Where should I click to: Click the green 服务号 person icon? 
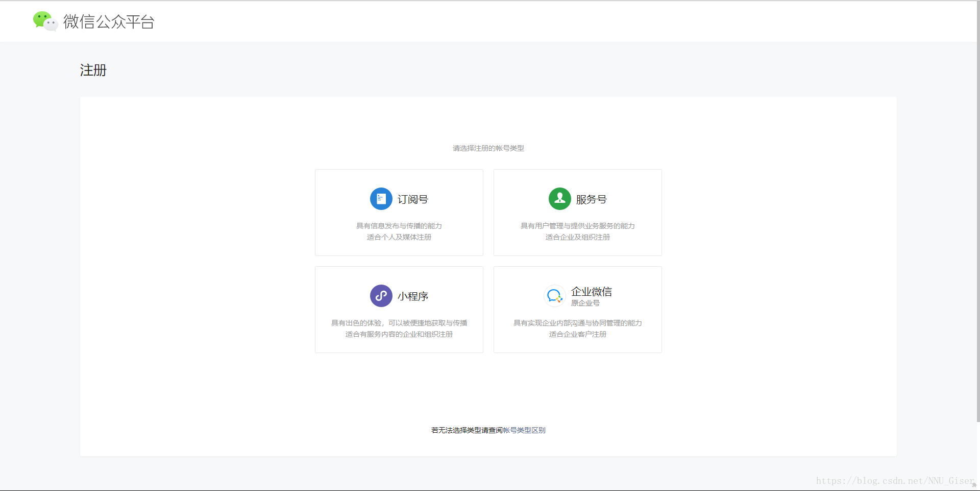click(x=559, y=199)
